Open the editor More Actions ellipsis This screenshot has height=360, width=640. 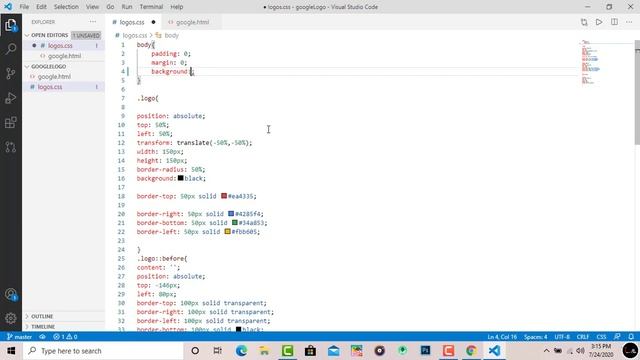(629, 22)
